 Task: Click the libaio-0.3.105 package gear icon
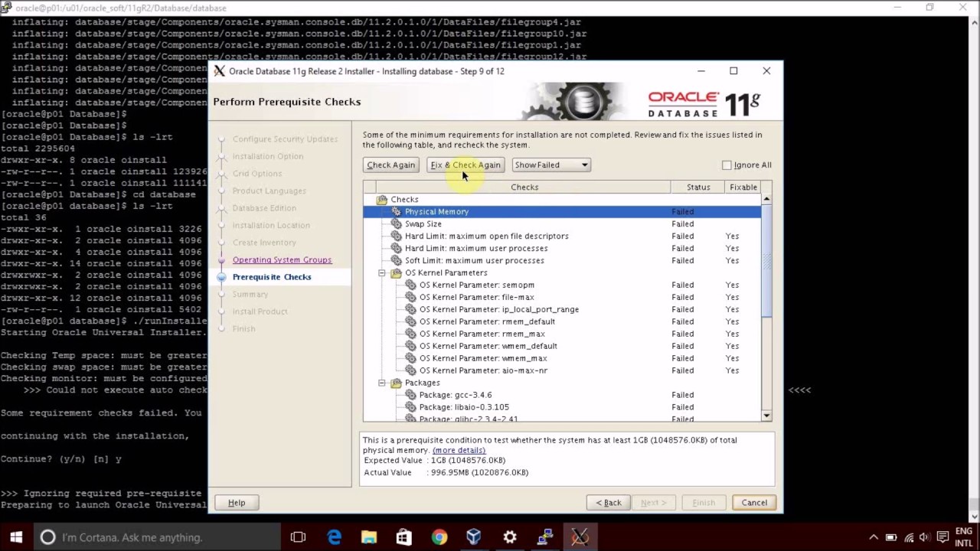coord(410,407)
